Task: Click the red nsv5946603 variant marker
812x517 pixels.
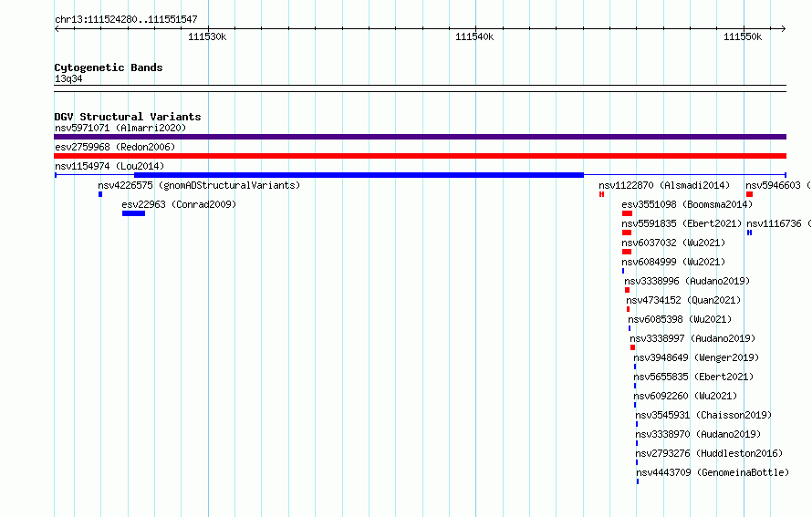Action: click(749, 194)
